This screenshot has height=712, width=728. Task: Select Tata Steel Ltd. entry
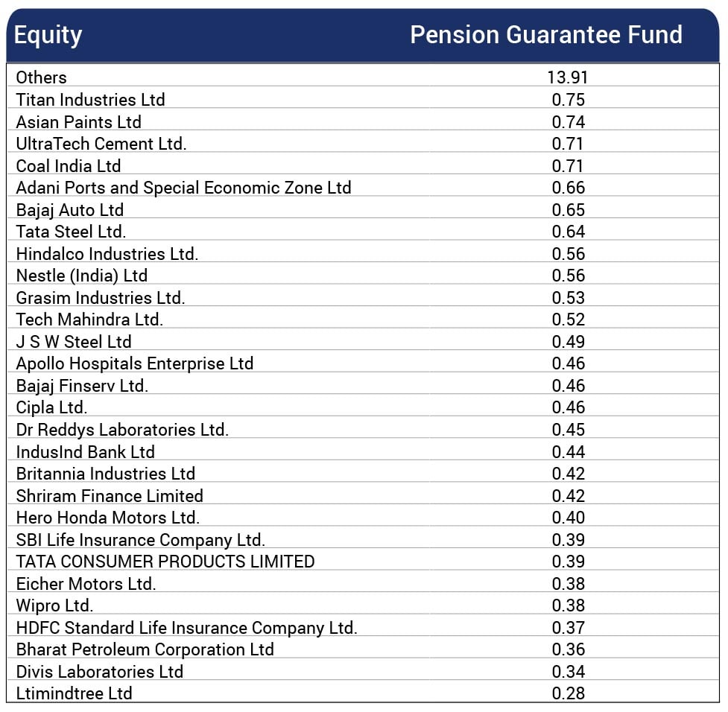tap(71, 232)
